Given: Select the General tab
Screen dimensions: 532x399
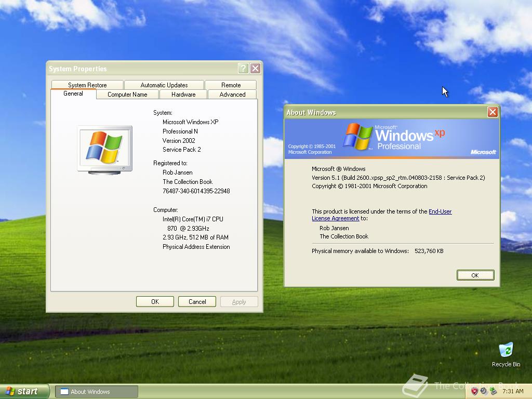Looking at the screenshot, I should click(x=73, y=94).
